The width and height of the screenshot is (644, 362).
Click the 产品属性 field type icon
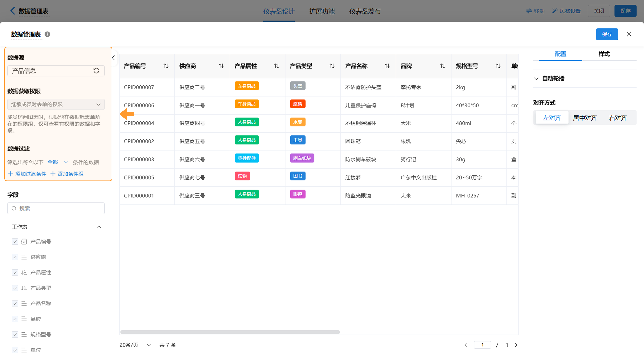click(x=24, y=272)
